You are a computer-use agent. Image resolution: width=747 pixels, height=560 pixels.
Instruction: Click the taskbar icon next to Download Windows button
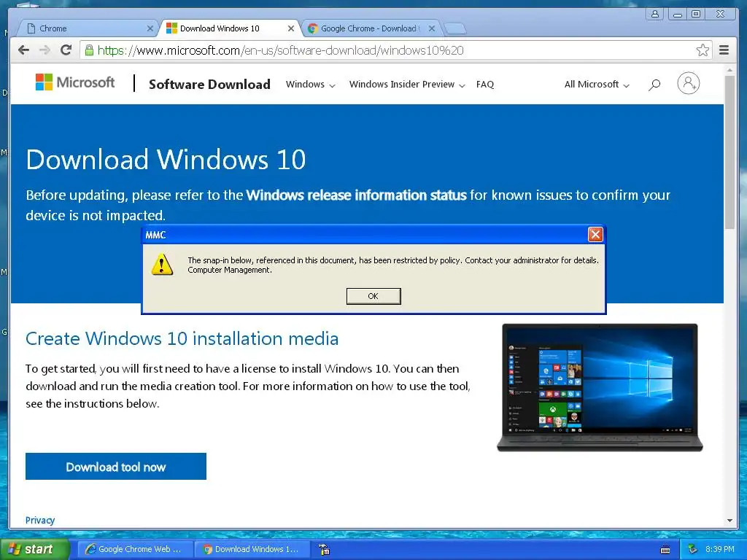(325, 550)
